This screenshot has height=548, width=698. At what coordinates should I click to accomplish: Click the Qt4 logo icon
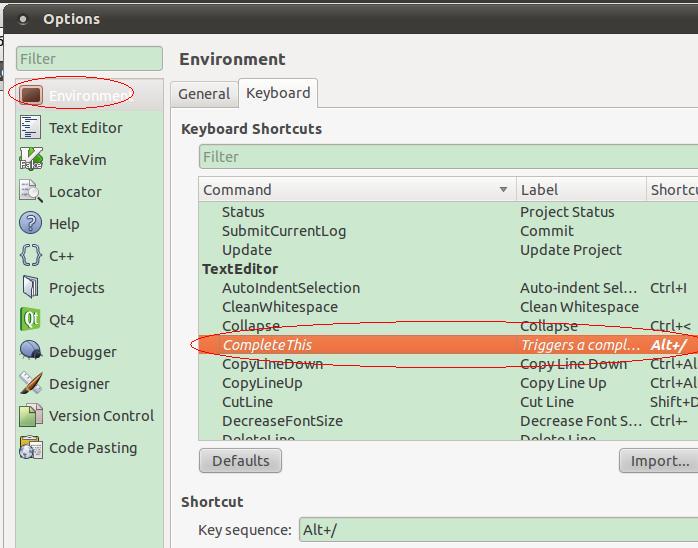tap(30, 319)
